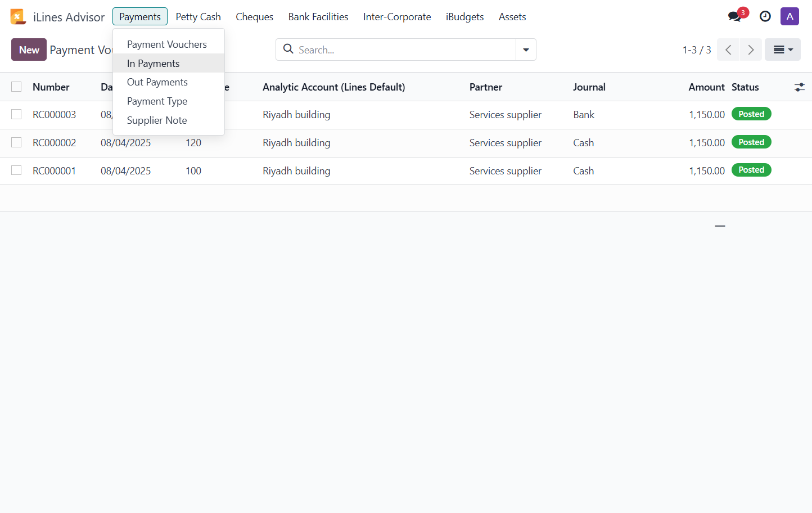The height and width of the screenshot is (513, 812).
Task: Click Riyadh building in the RC000001 row
Action: tap(296, 171)
